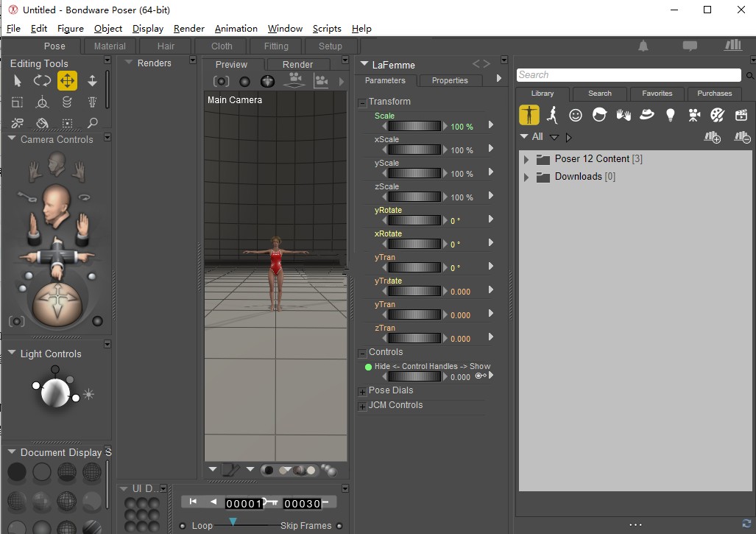Open the notifications bell icon
The height and width of the screenshot is (534, 756).
643,46
